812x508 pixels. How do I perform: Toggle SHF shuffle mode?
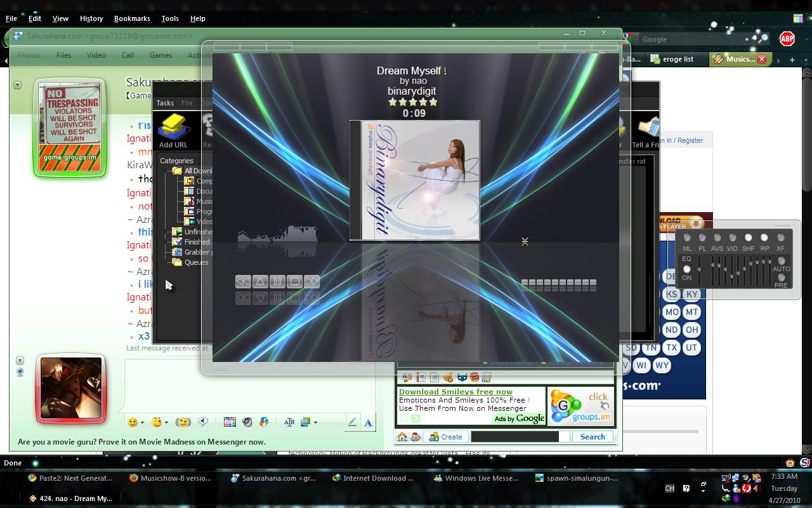coord(749,237)
